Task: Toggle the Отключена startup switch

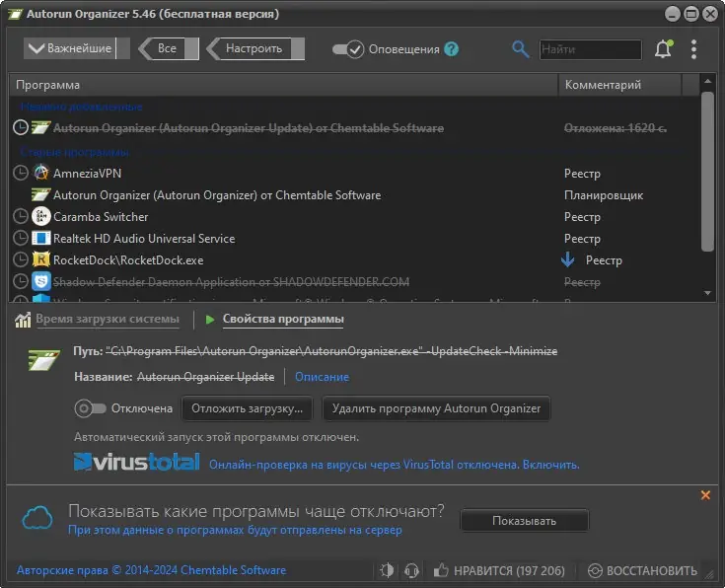Action: [x=90, y=408]
